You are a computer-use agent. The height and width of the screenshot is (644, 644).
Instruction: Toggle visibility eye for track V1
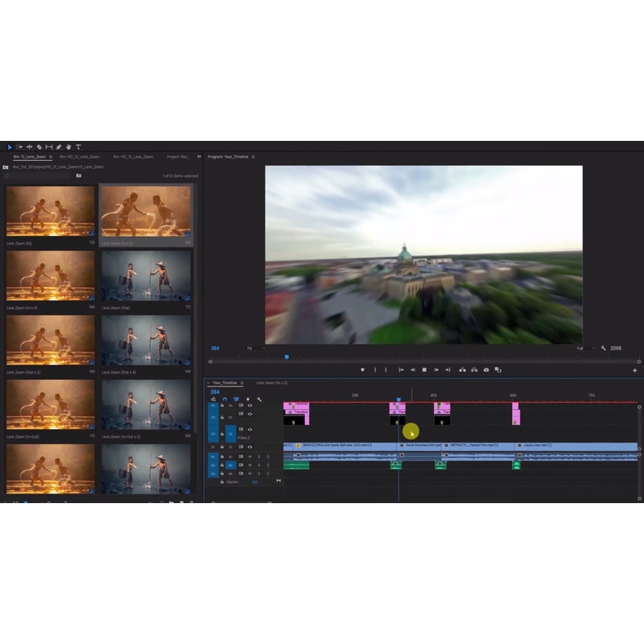pyautogui.click(x=250, y=447)
